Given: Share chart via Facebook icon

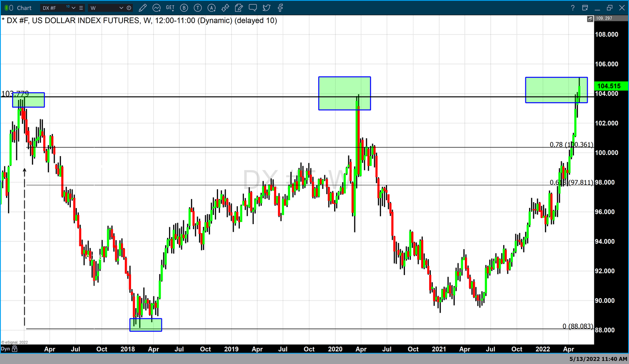Looking at the screenshot, I should (280, 8).
